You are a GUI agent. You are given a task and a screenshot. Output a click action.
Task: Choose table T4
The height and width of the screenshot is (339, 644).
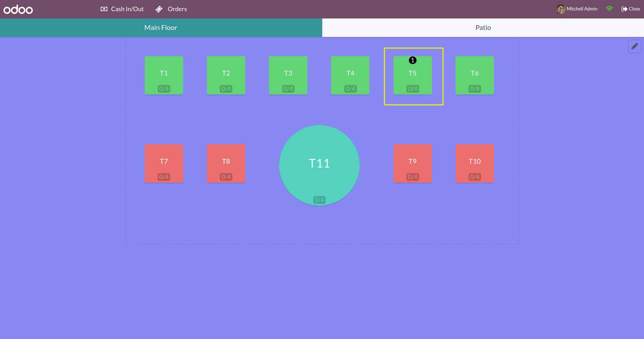350,75
